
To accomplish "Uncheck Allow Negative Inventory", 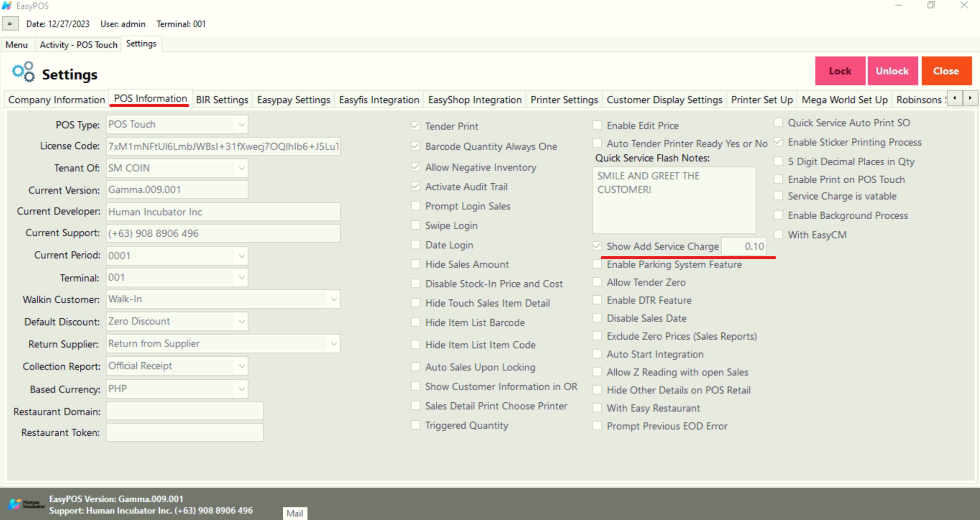I will point(416,167).
